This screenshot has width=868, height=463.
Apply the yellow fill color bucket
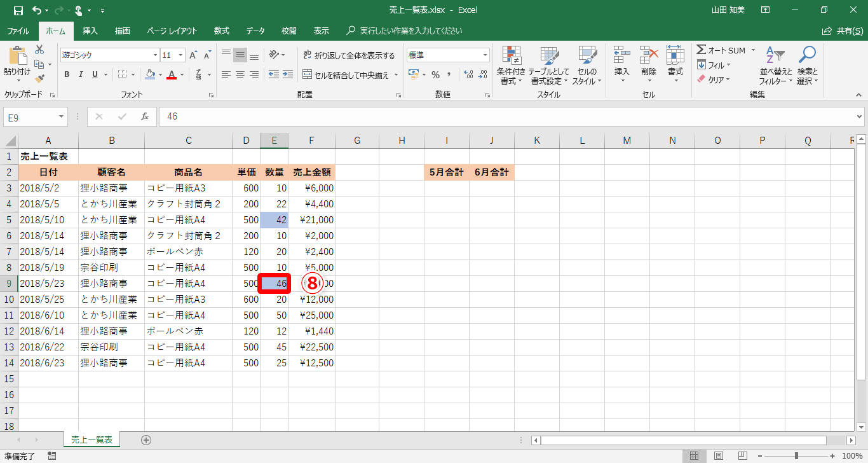click(x=150, y=74)
